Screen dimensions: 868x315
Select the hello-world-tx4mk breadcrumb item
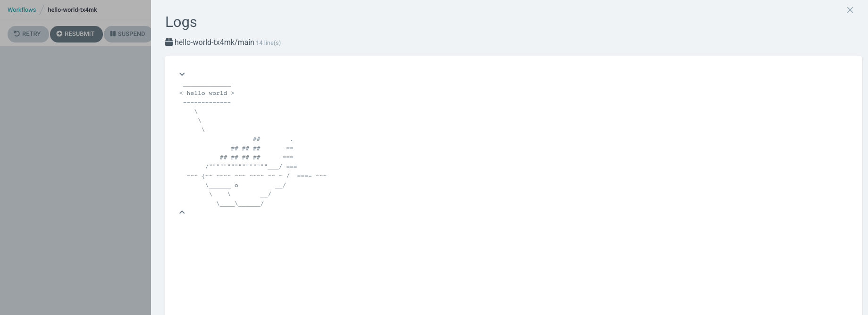pyautogui.click(x=72, y=9)
